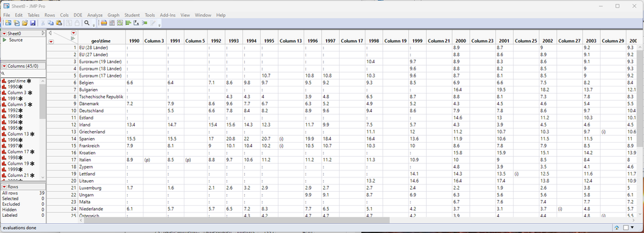Screen dimensions: 644x233
Task: Open the Help menu
Action: click(x=221, y=15)
